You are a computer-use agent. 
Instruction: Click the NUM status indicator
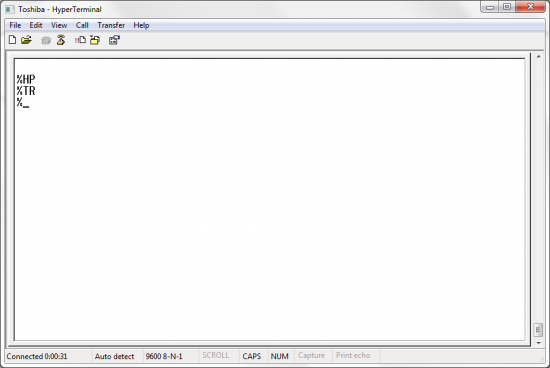(280, 356)
